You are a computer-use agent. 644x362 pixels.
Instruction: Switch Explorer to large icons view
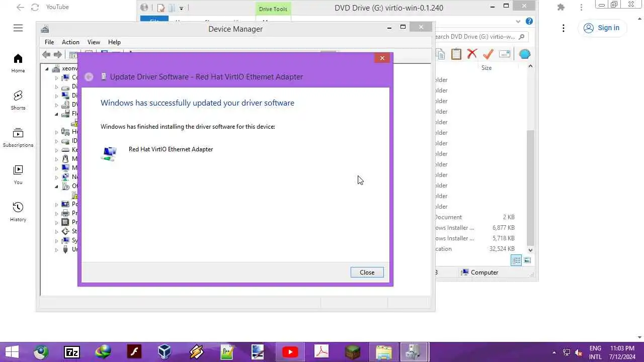click(527, 260)
